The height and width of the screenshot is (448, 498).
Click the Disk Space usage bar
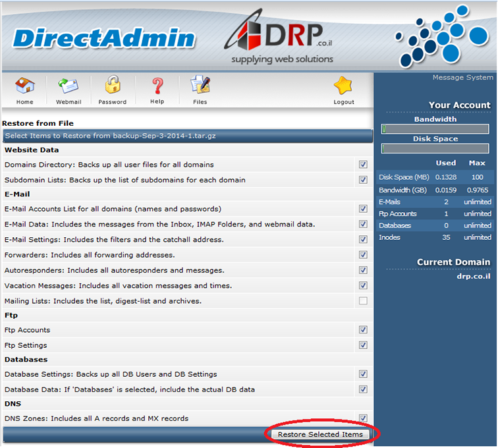coord(435,149)
